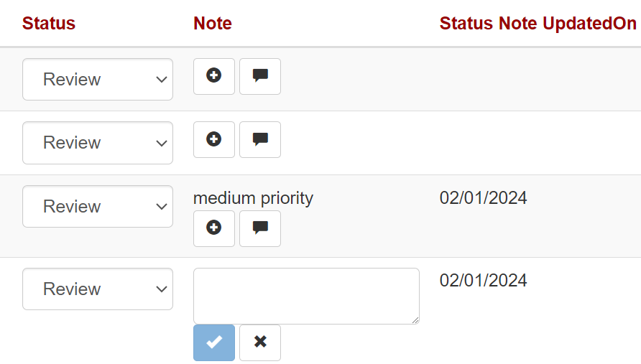Click the 'medium priority' note text
Screen dimensions: 641x364
tap(253, 198)
